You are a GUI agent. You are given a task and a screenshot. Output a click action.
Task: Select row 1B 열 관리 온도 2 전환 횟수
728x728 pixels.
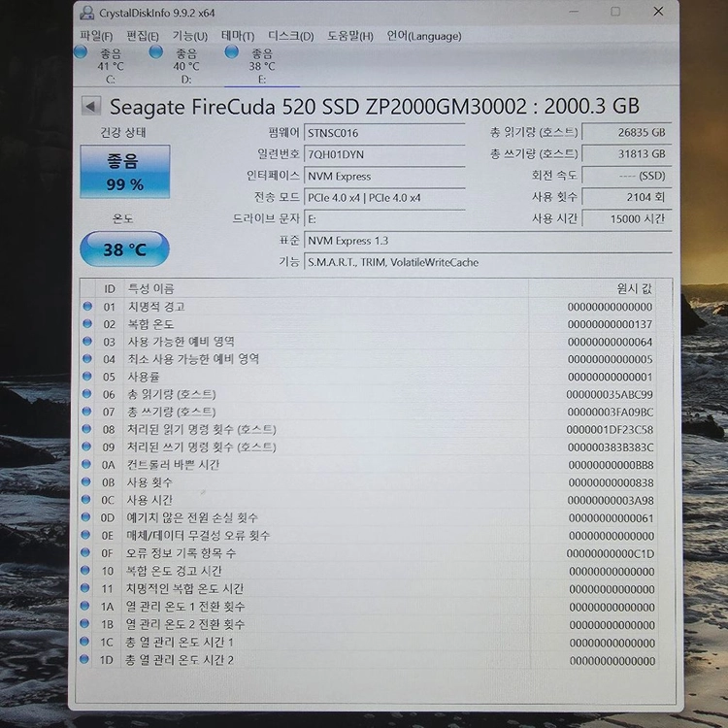coord(370,624)
